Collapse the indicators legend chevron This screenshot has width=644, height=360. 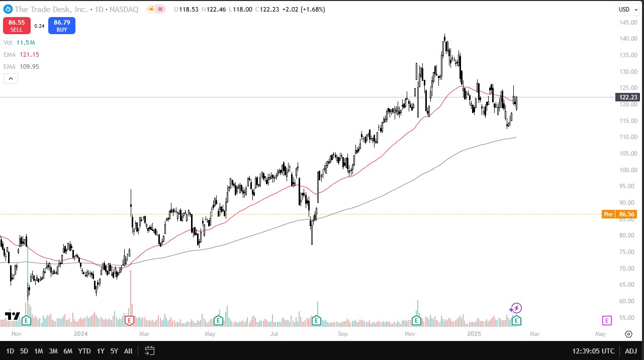(11, 78)
